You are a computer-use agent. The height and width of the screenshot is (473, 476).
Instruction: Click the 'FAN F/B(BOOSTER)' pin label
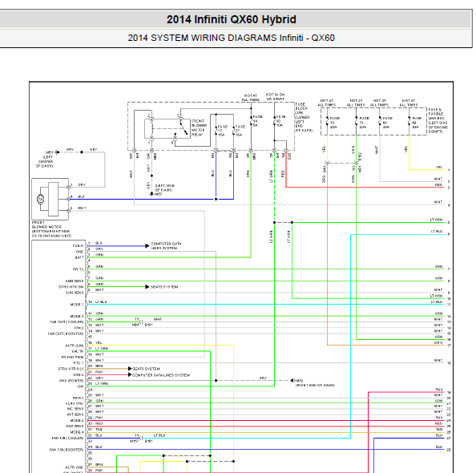click(x=67, y=450)
